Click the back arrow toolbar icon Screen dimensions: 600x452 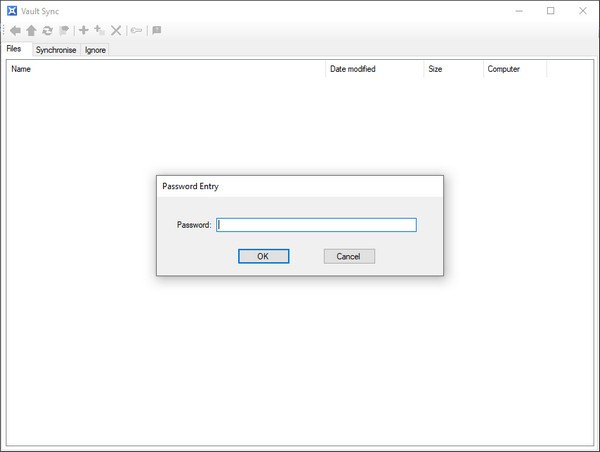click(x=15, y=31)
